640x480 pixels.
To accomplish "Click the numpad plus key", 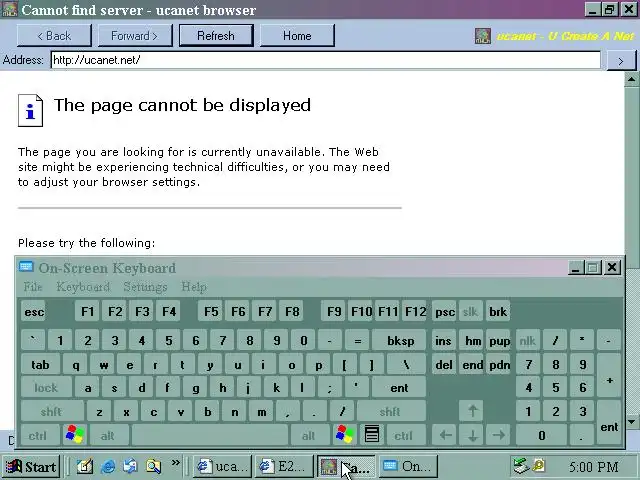I will pos(609,376).
